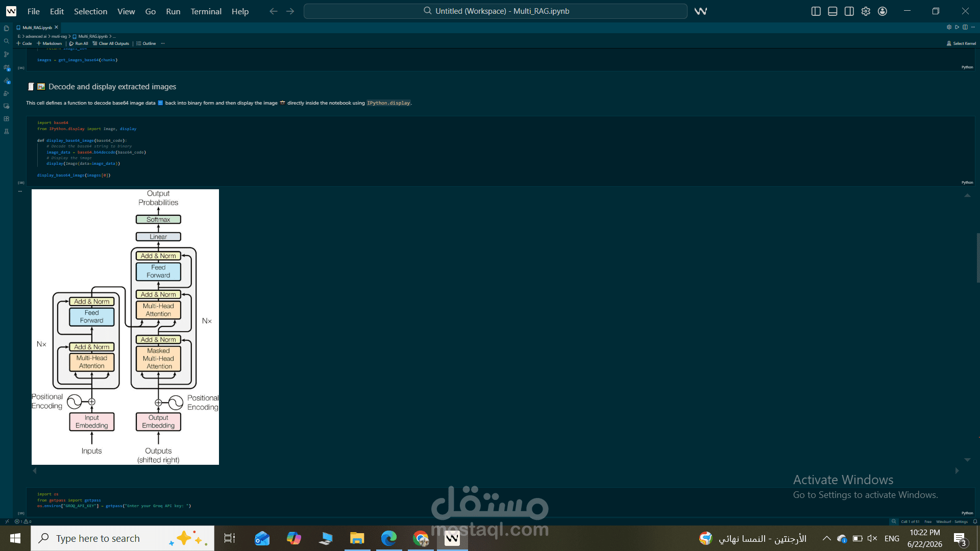Viewport: 980px width, 551px height.
Task: Open the Go menu
Action: click(151, 11)
